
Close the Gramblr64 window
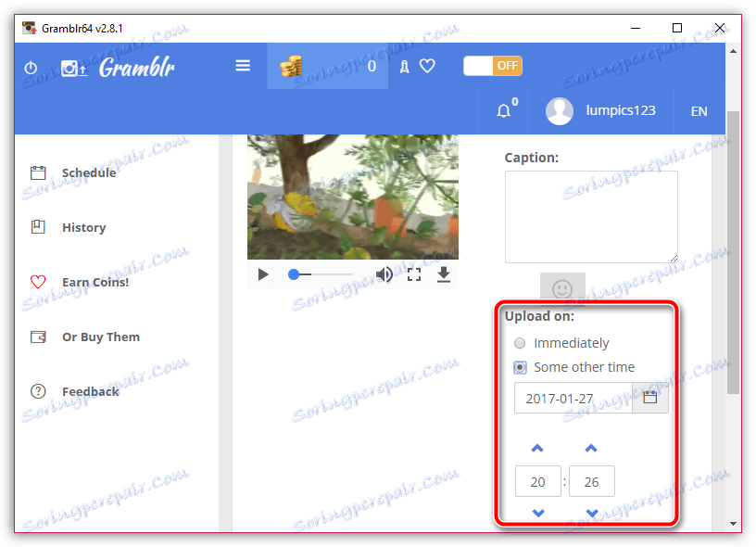tap(720, 28)
